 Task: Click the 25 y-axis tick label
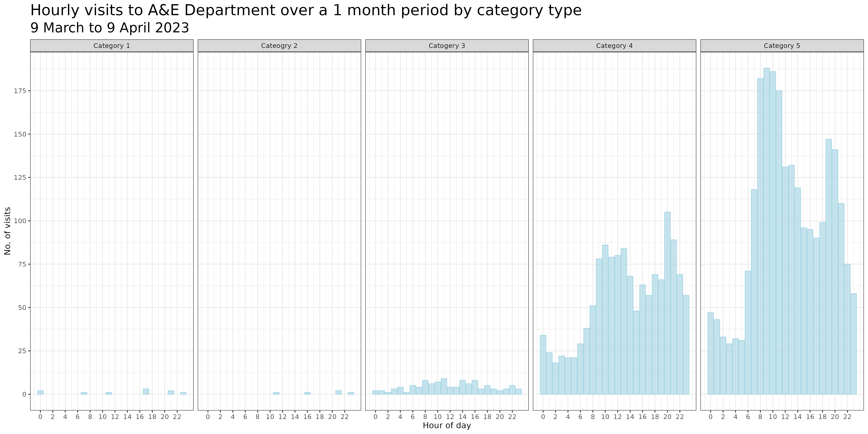coord(22,351)
